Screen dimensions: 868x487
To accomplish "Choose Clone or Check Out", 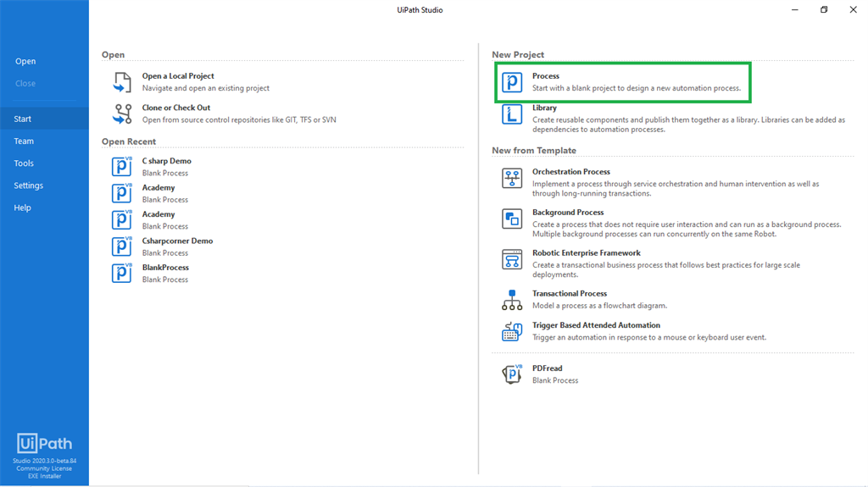I will pyautogui.click(x=224, y=113).
